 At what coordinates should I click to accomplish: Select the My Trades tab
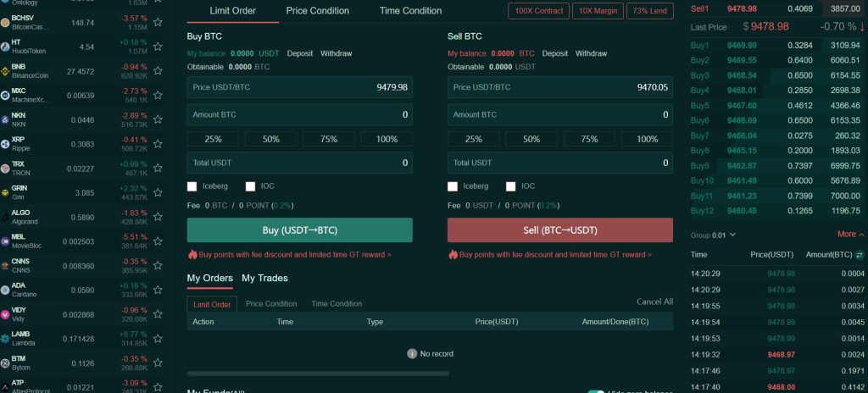click(x=264, y=278)
